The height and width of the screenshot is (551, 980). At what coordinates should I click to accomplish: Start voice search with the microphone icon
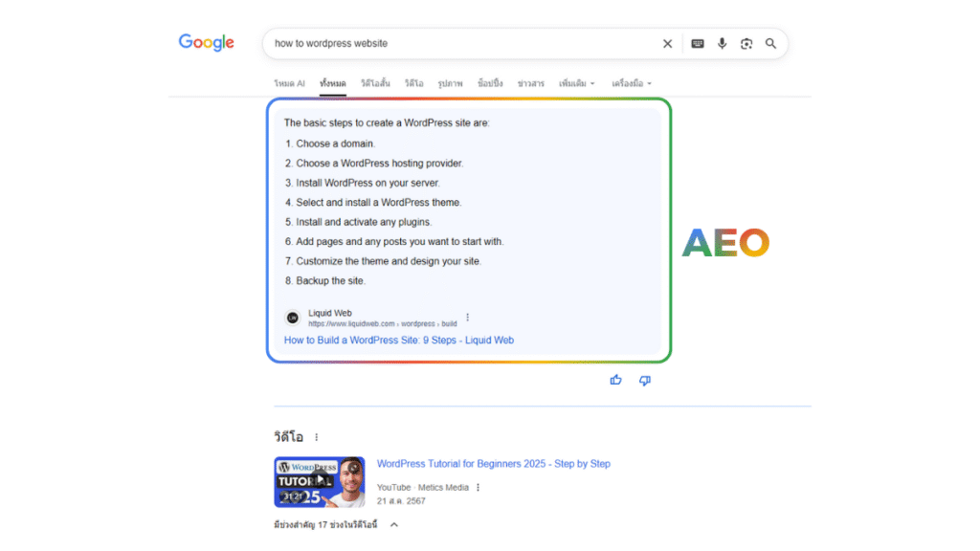click(722, 43)
